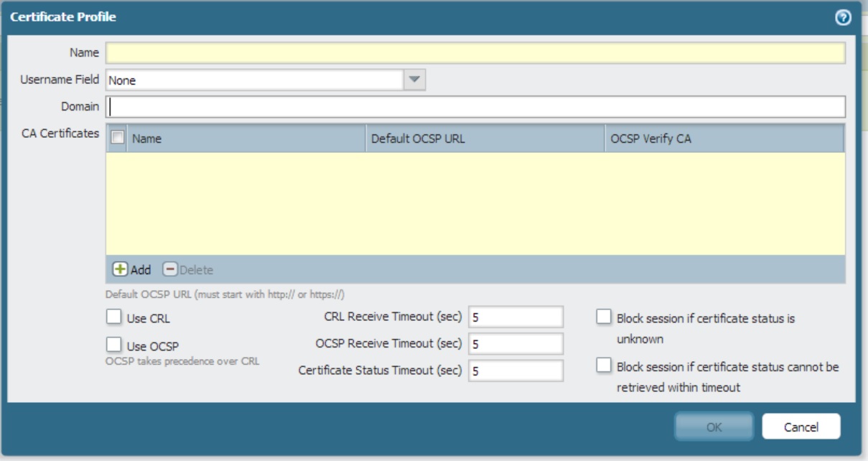Check Block session if status retrieval times out
Viewport: 868px width, 461px height.
tap(605, 366)
